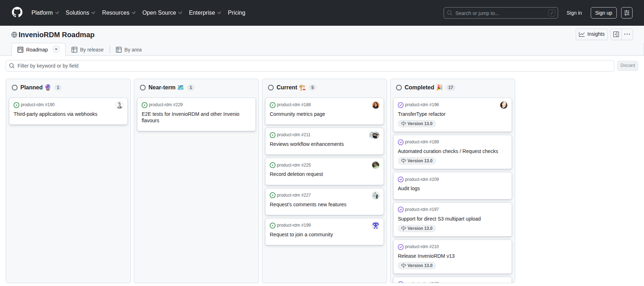
Task: Focus the Search or jump to field
Action: [501, 13]
